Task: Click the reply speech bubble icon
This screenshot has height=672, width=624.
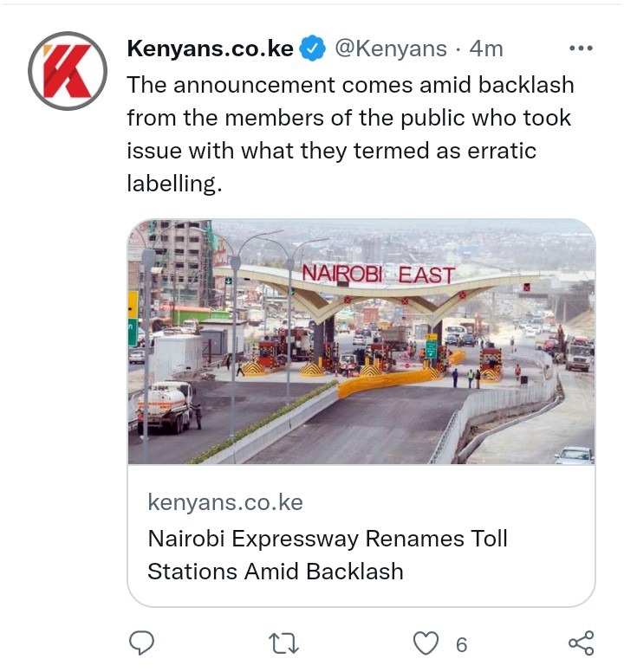Action: click(x=141, y=643)
